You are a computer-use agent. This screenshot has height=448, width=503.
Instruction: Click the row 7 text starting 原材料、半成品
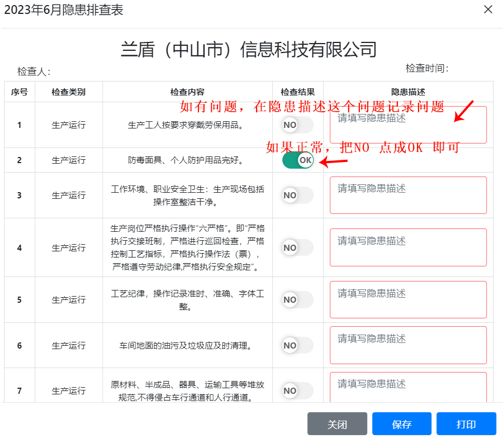pos(187,390)
